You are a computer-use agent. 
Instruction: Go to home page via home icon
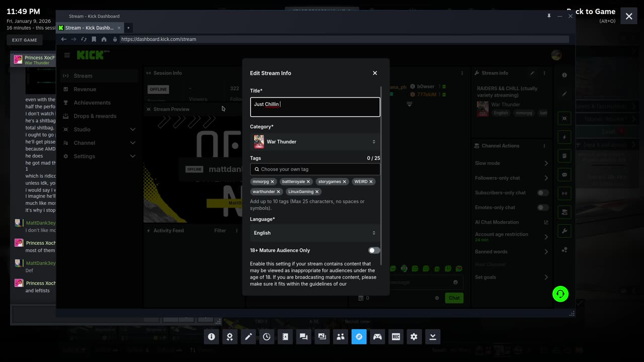[104, 39]
